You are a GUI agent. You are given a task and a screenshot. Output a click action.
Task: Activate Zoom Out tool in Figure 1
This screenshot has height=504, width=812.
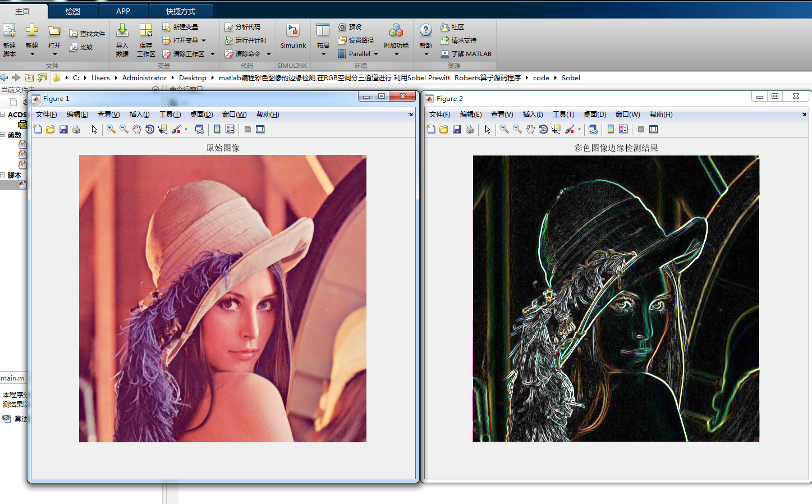pyautogui.click(x=124, y=129)
